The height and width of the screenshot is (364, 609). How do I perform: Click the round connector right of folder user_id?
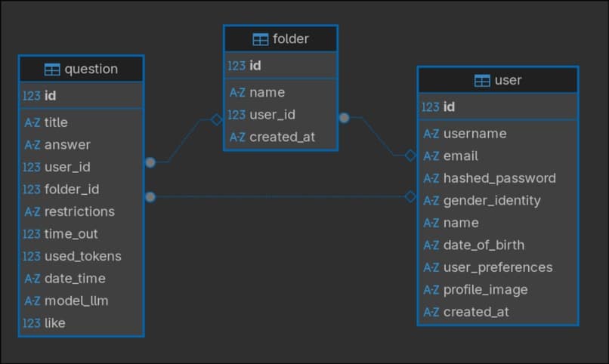[344, 118]
